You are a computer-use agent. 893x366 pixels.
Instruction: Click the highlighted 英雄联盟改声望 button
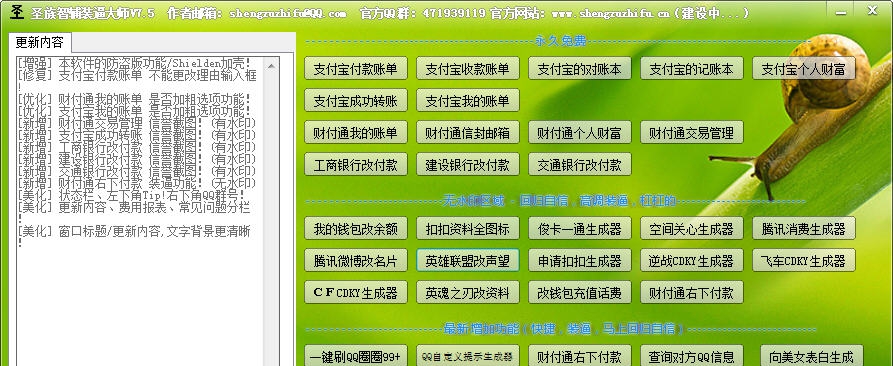pos(468,260)
